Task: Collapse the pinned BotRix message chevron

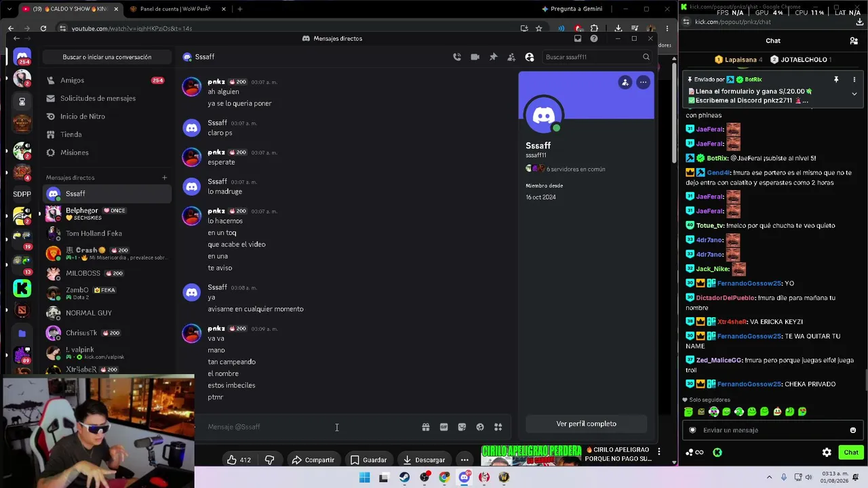Action: [854, 94]
